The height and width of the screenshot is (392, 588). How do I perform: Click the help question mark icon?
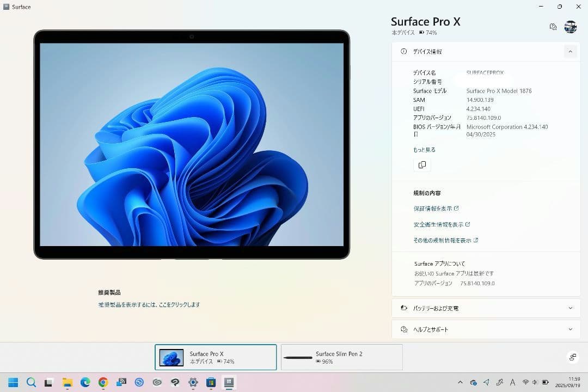[x=553, y=26]
